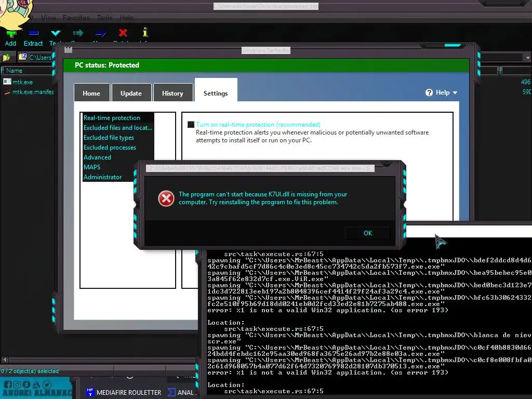Open the Tools menu in 7-Zip
Image resolution: width=532 pixels, height=399 pixels.
[104, 18]
